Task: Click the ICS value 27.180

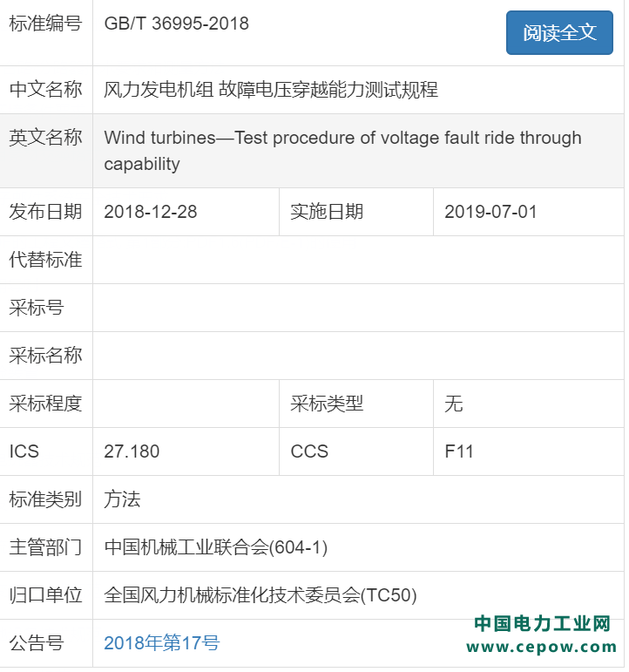Action: (x=132, y=451)
